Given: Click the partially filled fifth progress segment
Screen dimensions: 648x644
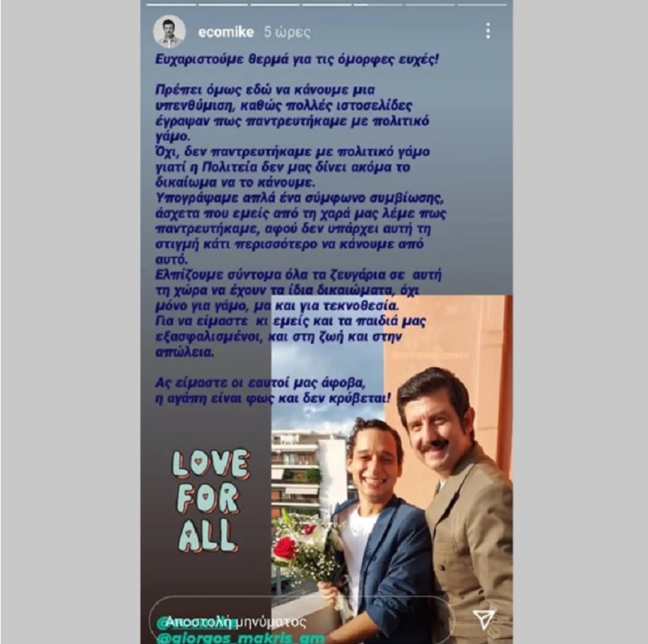Looking at the screenshot, I should tap(378, 5).
